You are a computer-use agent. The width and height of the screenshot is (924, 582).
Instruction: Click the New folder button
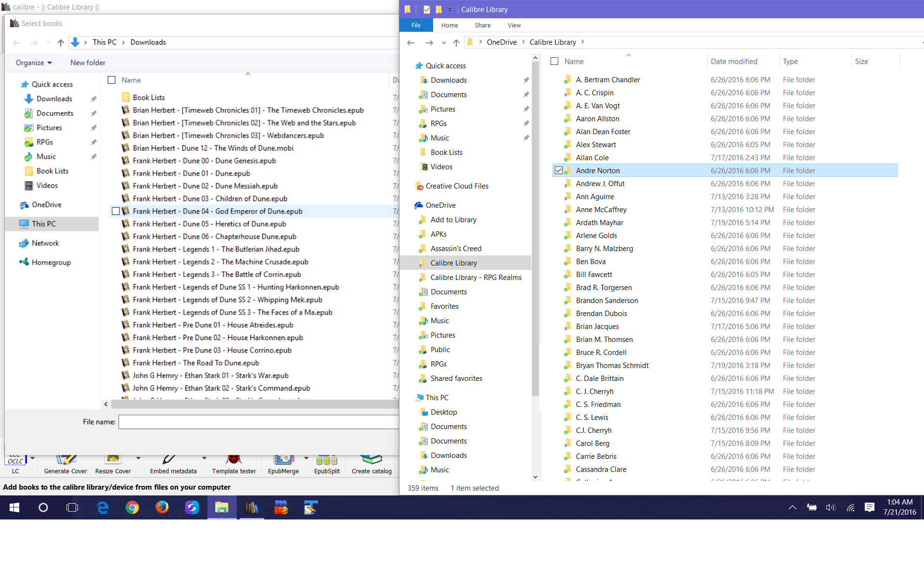(x=88, y=63)
